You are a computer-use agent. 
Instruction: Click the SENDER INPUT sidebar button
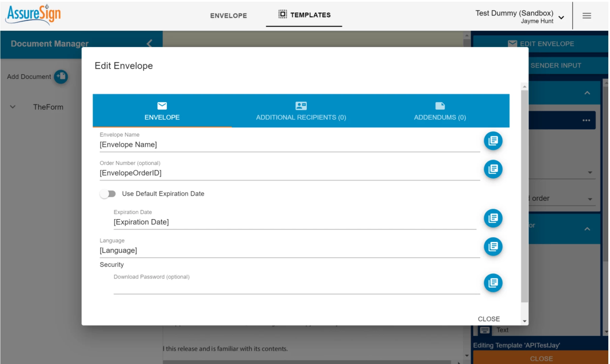pos(556,65)
